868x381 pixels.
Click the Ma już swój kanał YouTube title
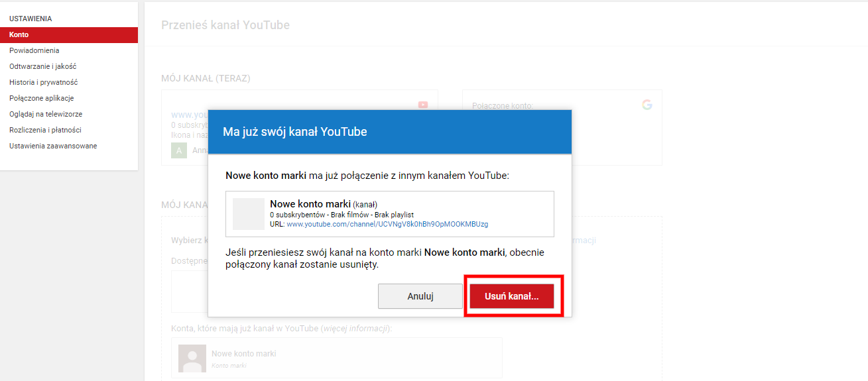pos(295,132)
